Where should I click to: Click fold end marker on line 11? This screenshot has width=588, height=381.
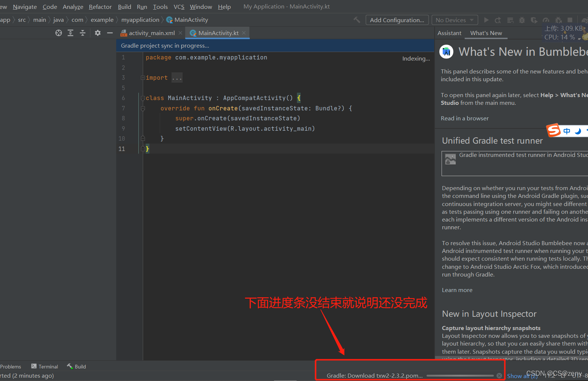[x=142, y=149]
